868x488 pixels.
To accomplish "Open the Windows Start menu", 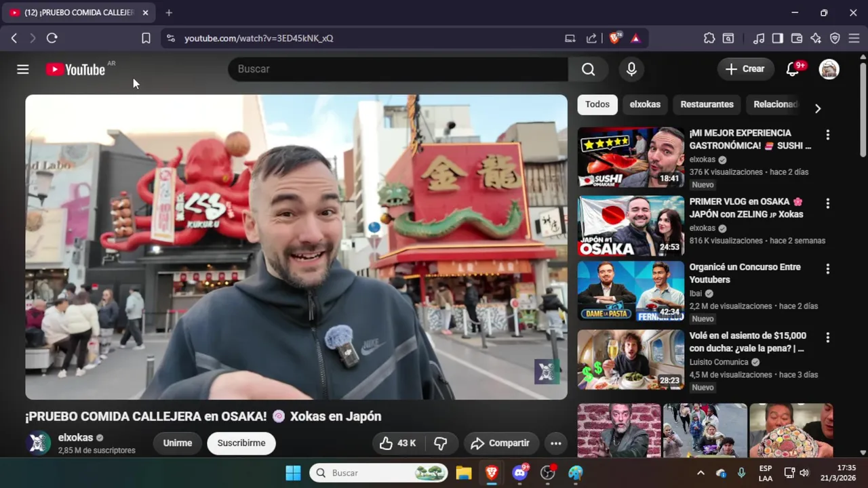I will coord(293,473).
